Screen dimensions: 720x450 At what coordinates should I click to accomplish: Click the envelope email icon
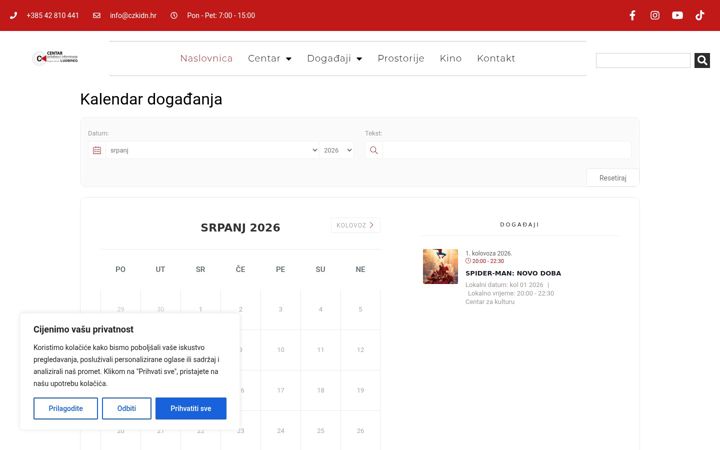pos(96,16)
